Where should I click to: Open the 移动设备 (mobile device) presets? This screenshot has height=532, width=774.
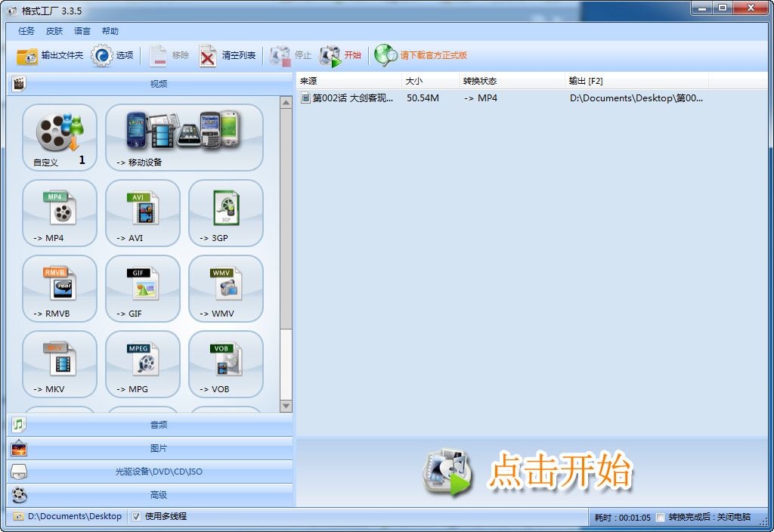184,138
